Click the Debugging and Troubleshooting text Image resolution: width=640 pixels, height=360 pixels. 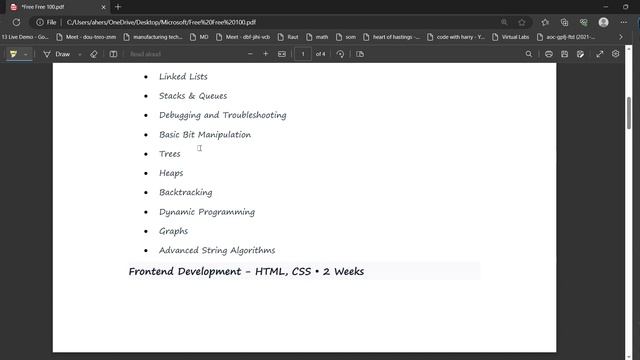tap(223, 116)
